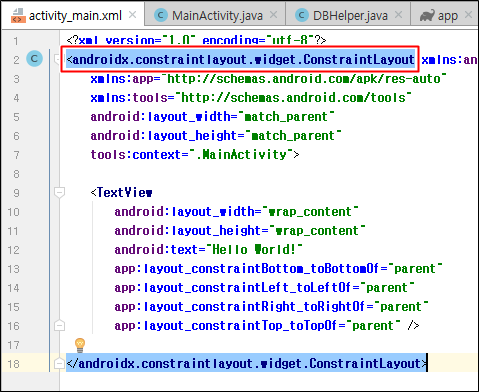The width and height of the screenshot is (479, 392).
Task: Click the layout_constraintBottom_toBottomOf attribute
Action: [278, 269]
